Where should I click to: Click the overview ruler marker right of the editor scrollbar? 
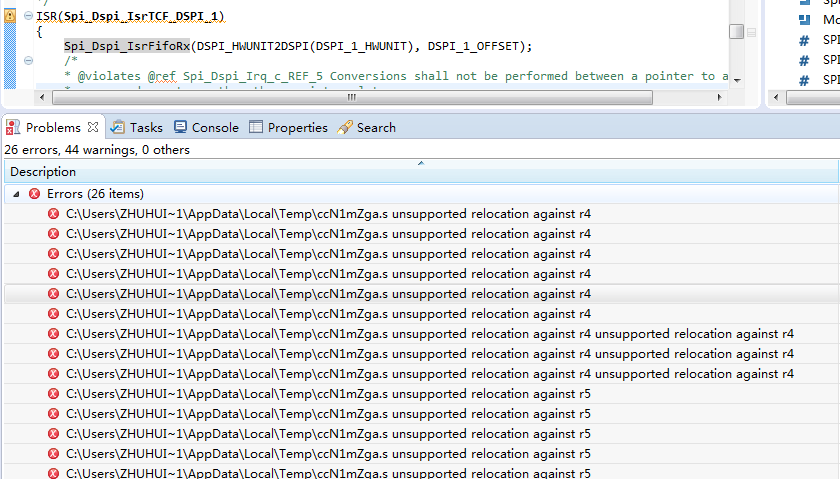[x=752, y=33]
